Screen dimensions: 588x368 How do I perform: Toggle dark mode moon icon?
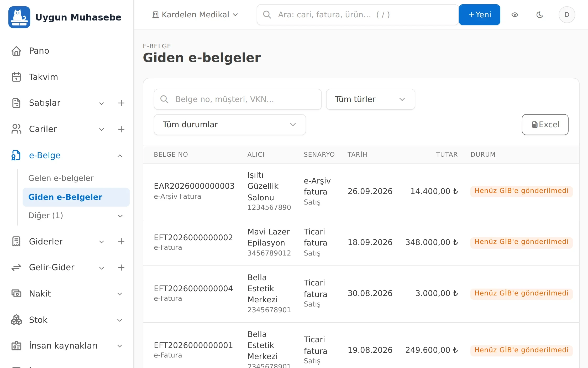click(540, 15)
